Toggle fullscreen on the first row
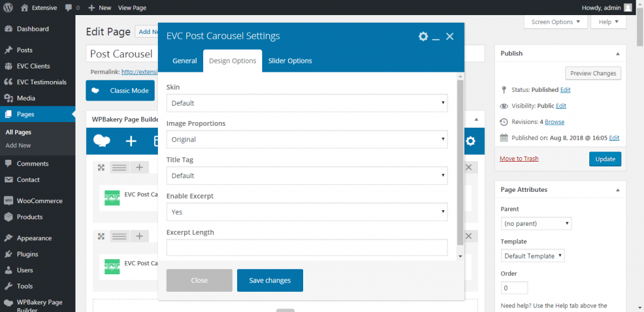Screen dimensions: 644x312 (x=101, y=167)
